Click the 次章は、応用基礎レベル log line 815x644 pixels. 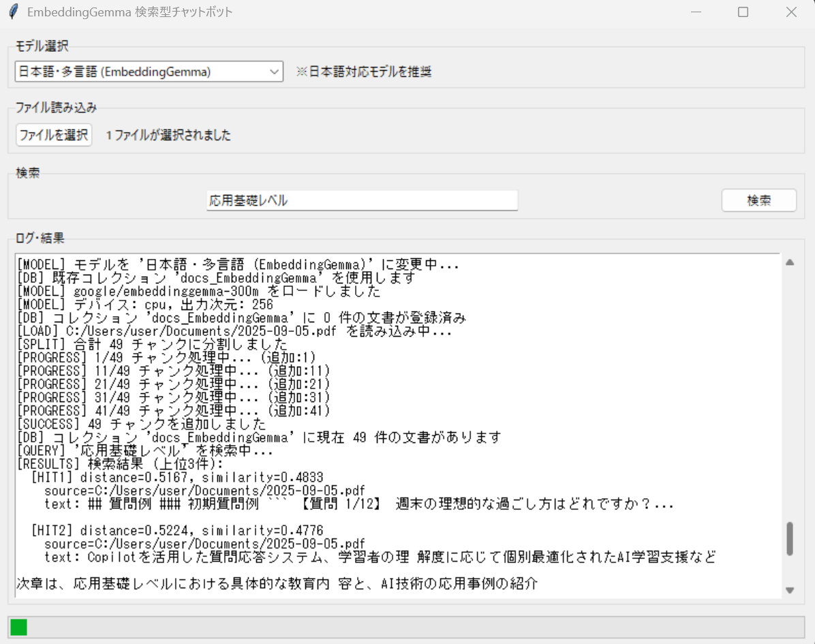[x=277, y=583]
